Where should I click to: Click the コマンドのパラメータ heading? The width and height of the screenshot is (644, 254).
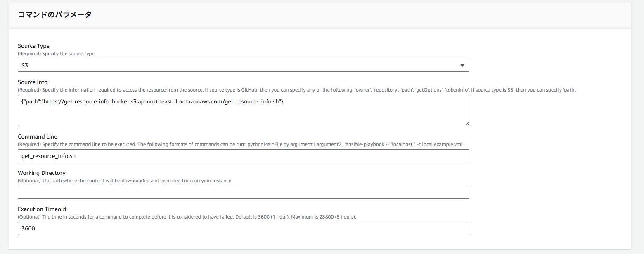(x=54, y=14)
